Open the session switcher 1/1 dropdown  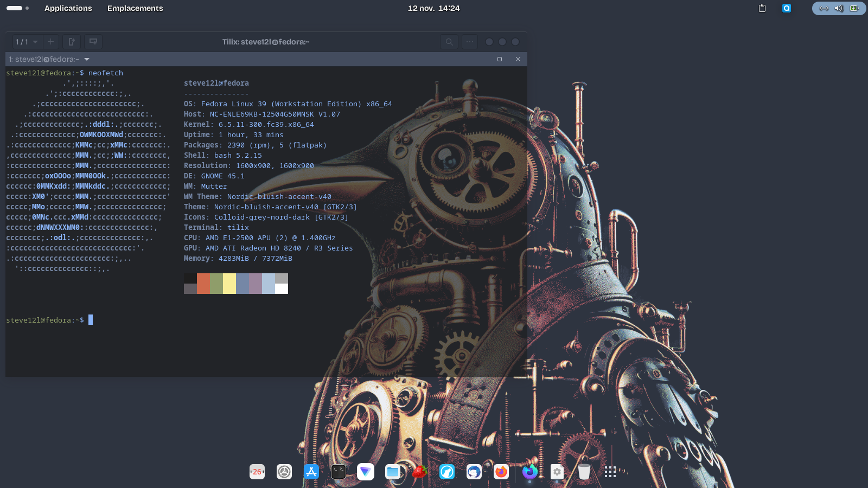pos(27,42)
